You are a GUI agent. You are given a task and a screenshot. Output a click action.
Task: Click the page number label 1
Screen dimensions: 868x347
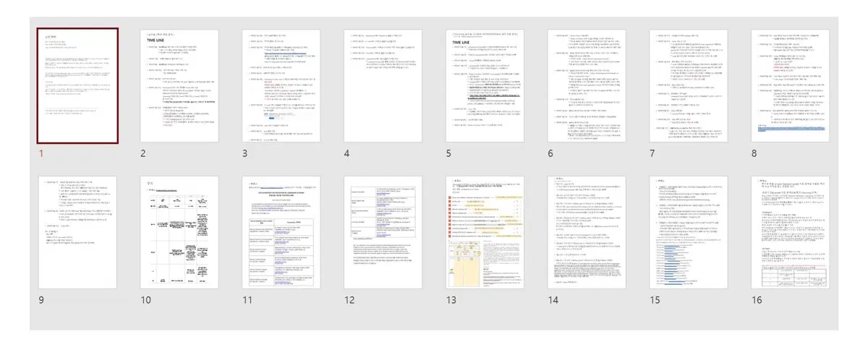click(x=41, y=153)
